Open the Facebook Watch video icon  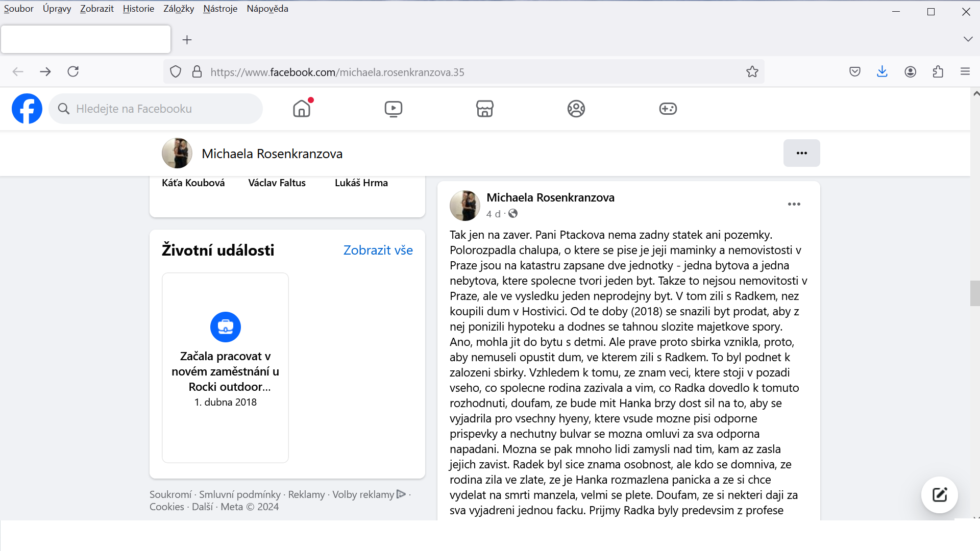[393, 109]
